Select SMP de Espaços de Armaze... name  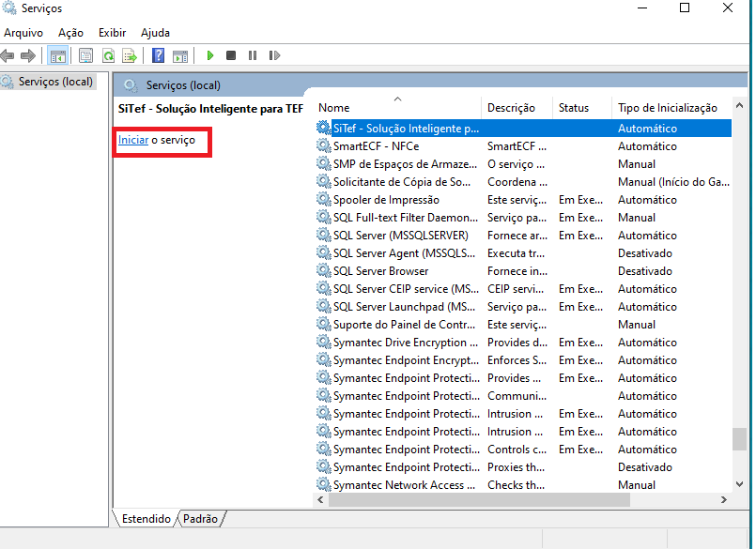pyautogui.click(x=405, y=164)
